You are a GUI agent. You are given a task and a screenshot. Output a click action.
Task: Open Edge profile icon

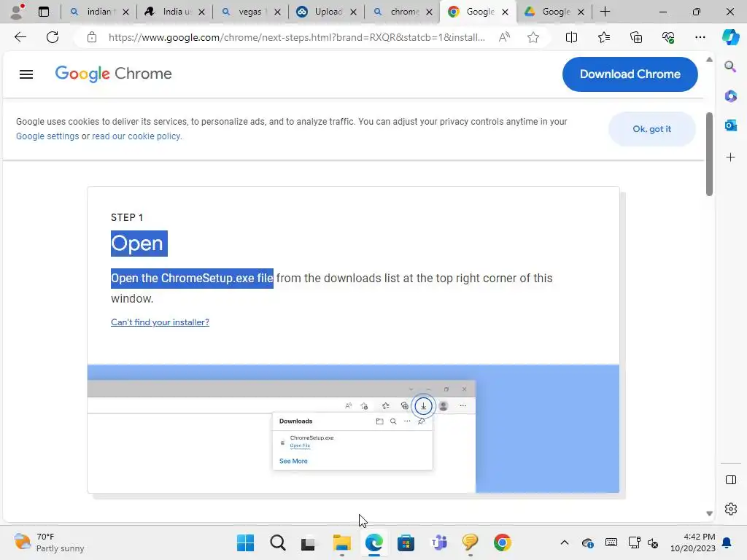18,12
